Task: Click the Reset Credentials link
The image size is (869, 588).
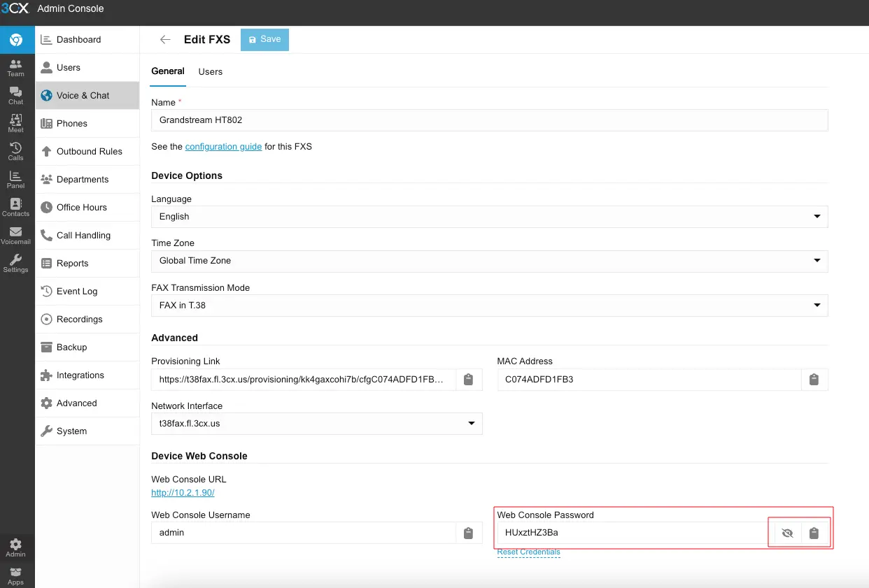Action: tap(528, 552)
